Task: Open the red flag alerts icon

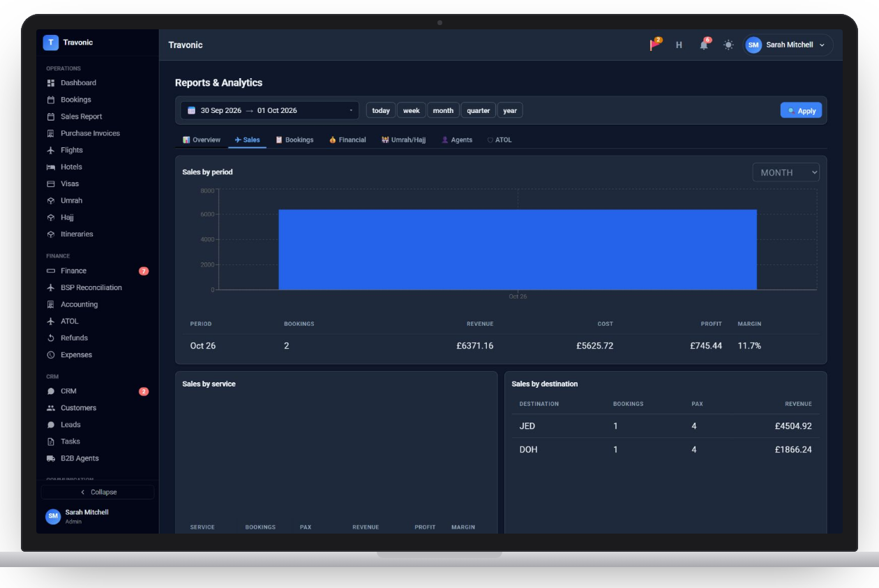Action: (x=655, y=45)
